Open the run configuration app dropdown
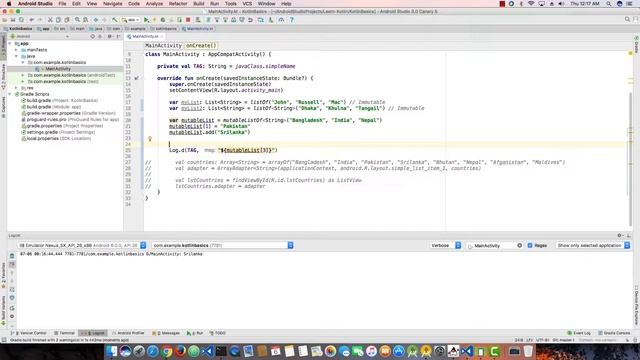This screenshot has width=640, height=360. [x=131, y=20]
